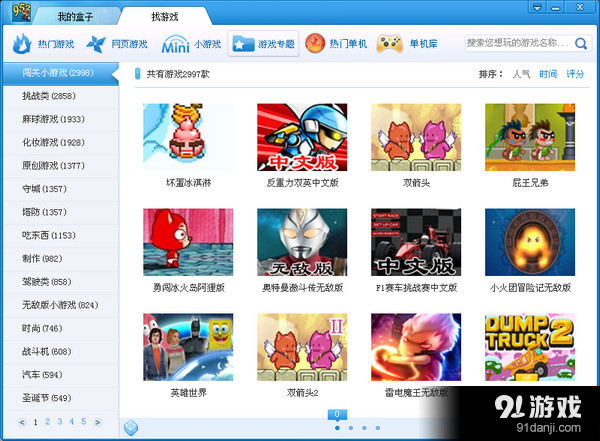Click the 坏蛋冰淇淋 game title

pos(189,183)
